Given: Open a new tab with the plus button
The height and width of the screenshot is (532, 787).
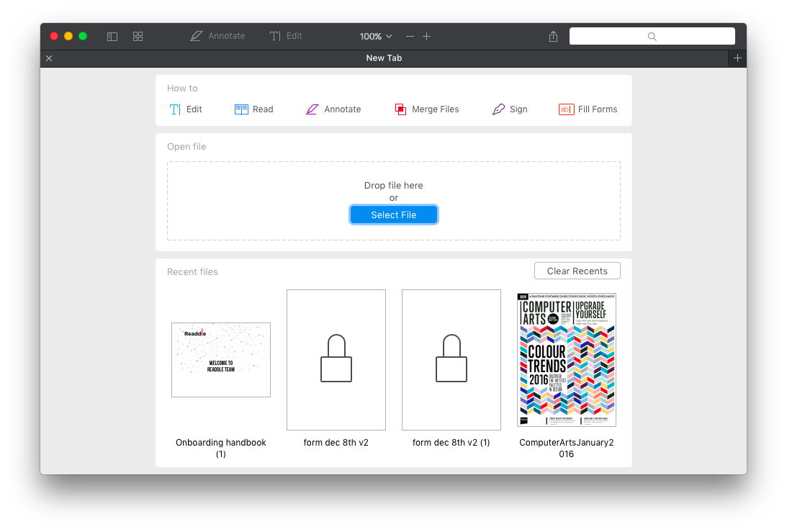Looking at the screenshot, I should (x=737, y=58).
